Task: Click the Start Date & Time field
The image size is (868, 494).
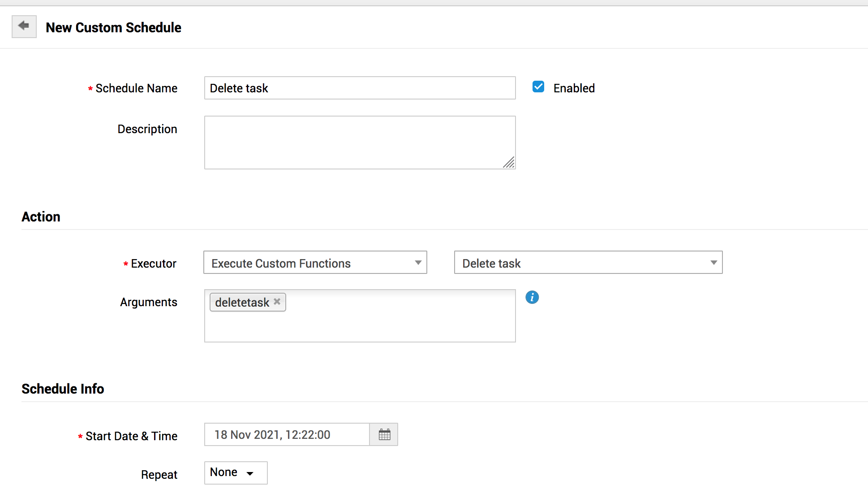Action: (287, 434)
